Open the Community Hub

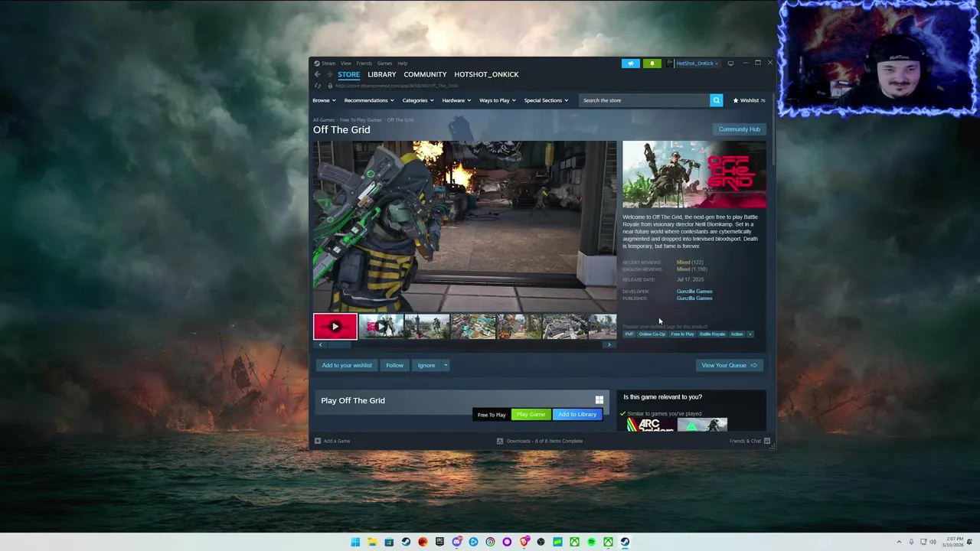click(x=739, y=129)
